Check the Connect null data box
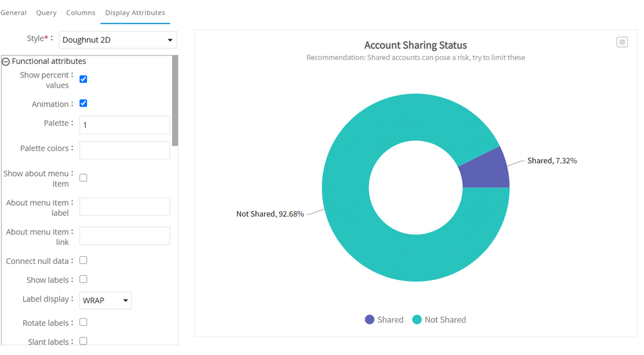644x355 pixels. [x=83, y=260]
